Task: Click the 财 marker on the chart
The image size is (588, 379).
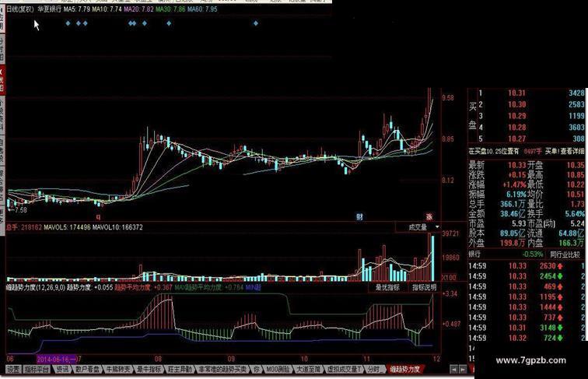Action: 359,216
